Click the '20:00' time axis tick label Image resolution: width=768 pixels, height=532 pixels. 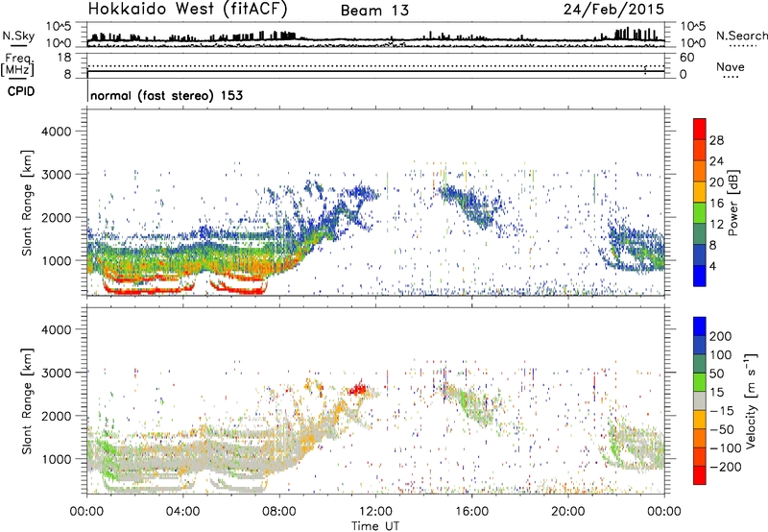[568, 512]
